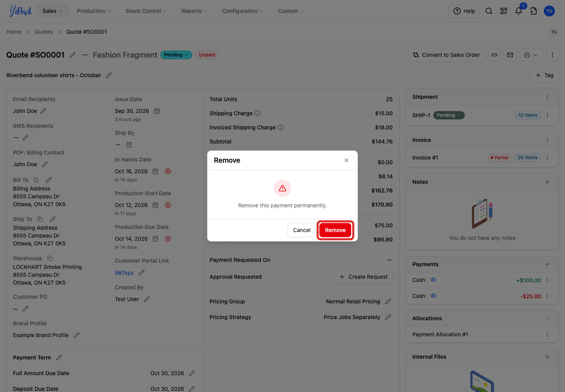Edit the quote number pencil icon
Screen dimensions: 565x392
point(73,55)
